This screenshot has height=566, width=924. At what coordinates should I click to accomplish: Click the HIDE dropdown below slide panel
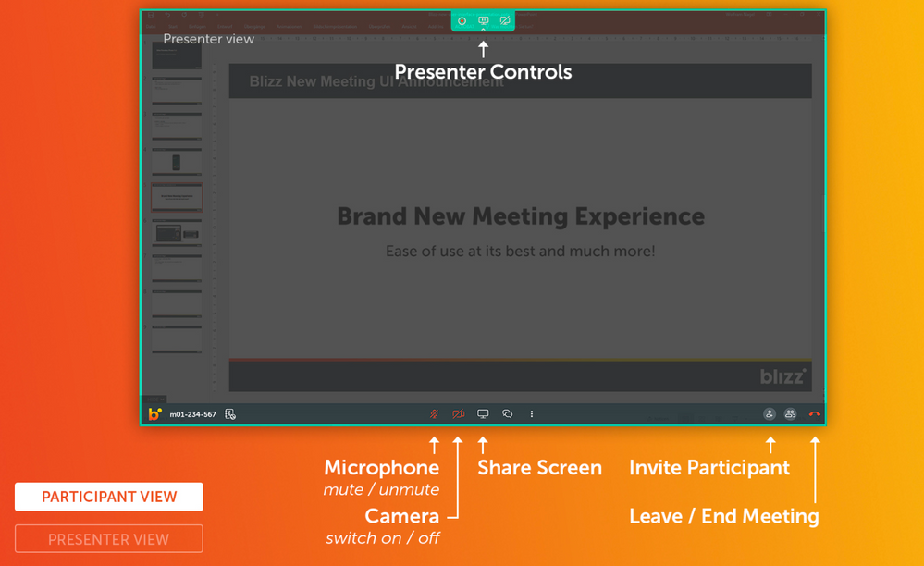tap(155, 400)
